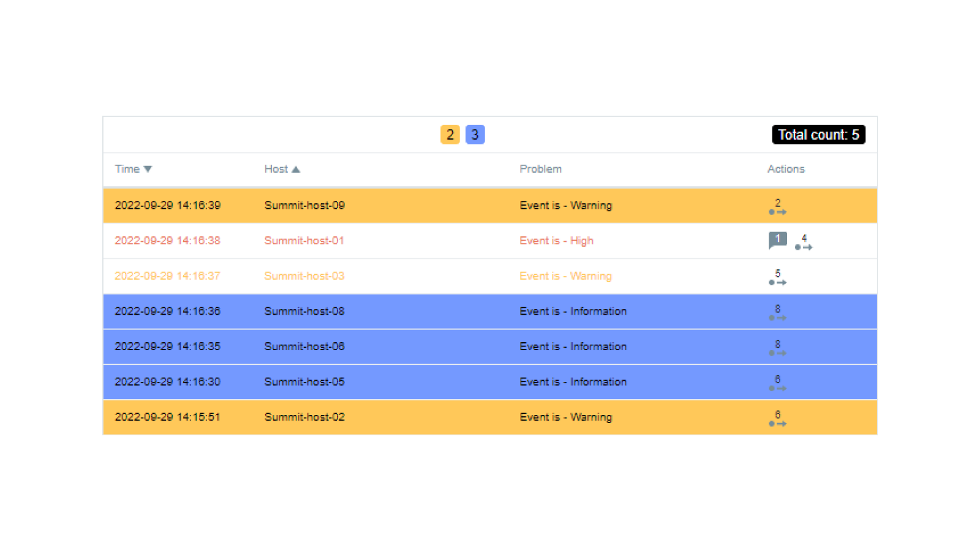
Task: Click the Total count: 5 label
Action: (818, 135)
